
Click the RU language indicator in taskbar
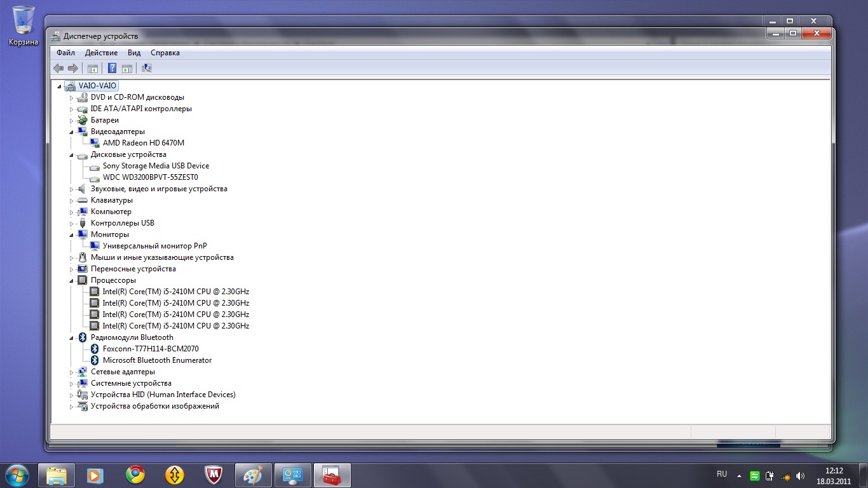click(x=722, y=474)
